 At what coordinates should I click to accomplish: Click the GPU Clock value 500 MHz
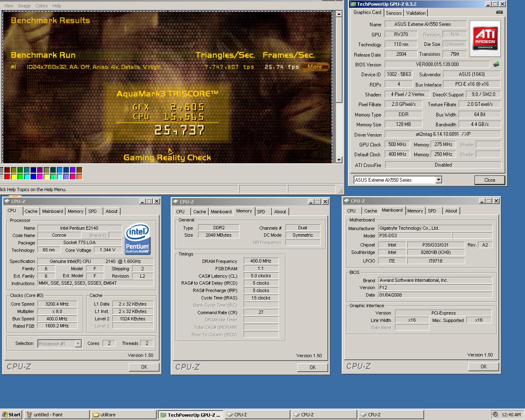tap(397, 144)
